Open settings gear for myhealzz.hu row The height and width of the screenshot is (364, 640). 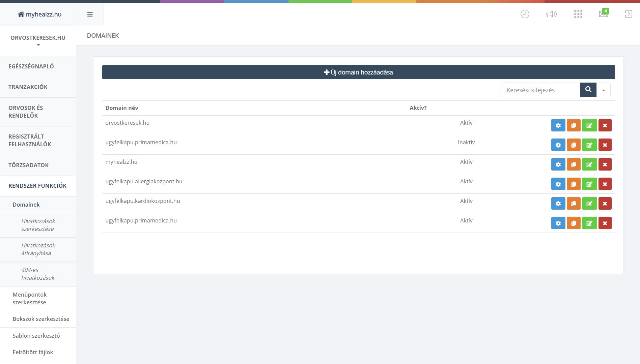tap(558, 164)
